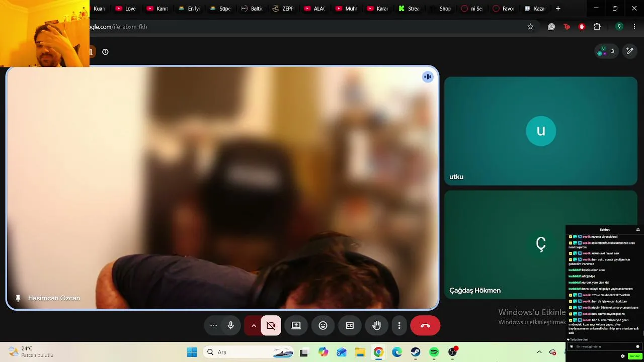The width and height of the screenshot is (644, 362).
Task: Switch to the Süpe tab
Action: coord(220,9)
